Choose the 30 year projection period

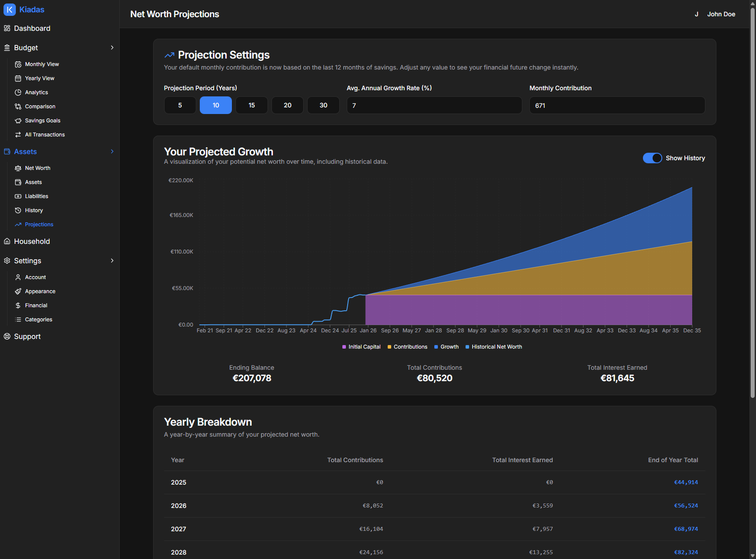click(323, 105)
